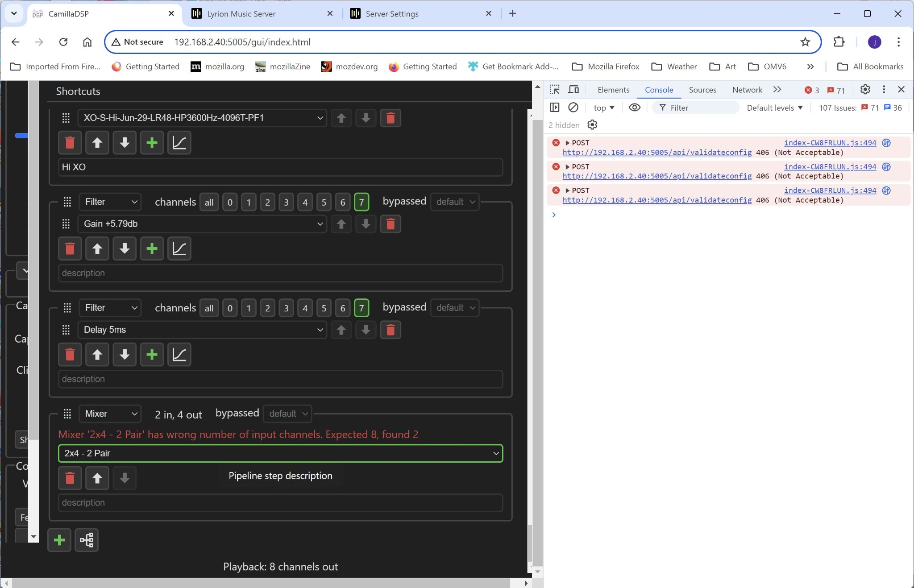
Task: Add a filter to the Hi XO step
Action: 152,143
